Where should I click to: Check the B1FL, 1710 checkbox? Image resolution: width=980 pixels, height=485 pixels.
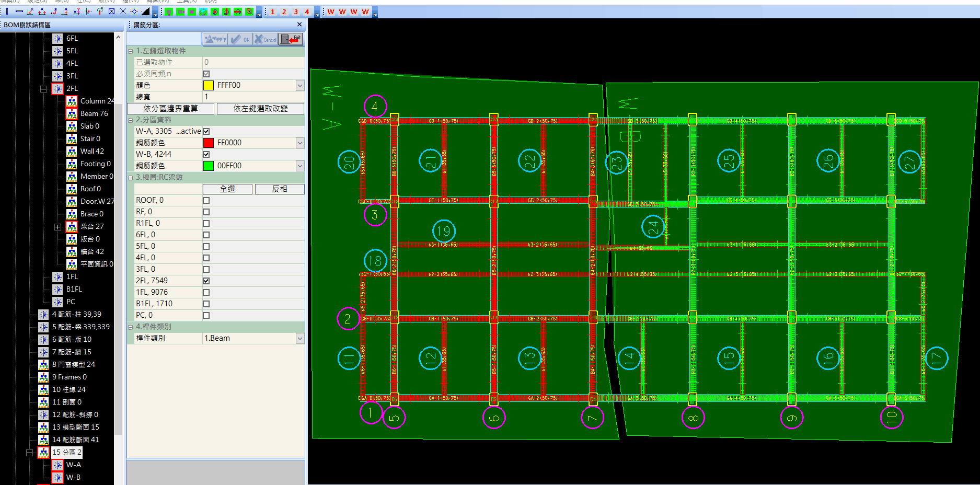tap(206, 304)
